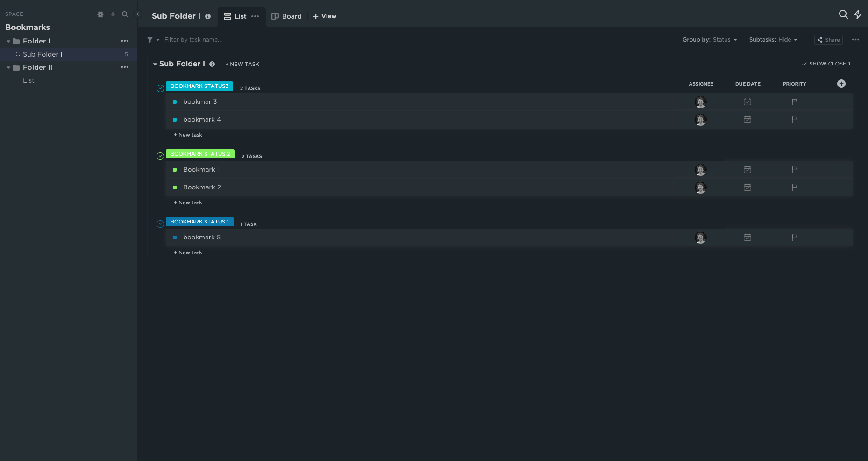
Task: Collapse the Bookmark Status3 group
Action: pyautogui.click(x=160, y=88)
